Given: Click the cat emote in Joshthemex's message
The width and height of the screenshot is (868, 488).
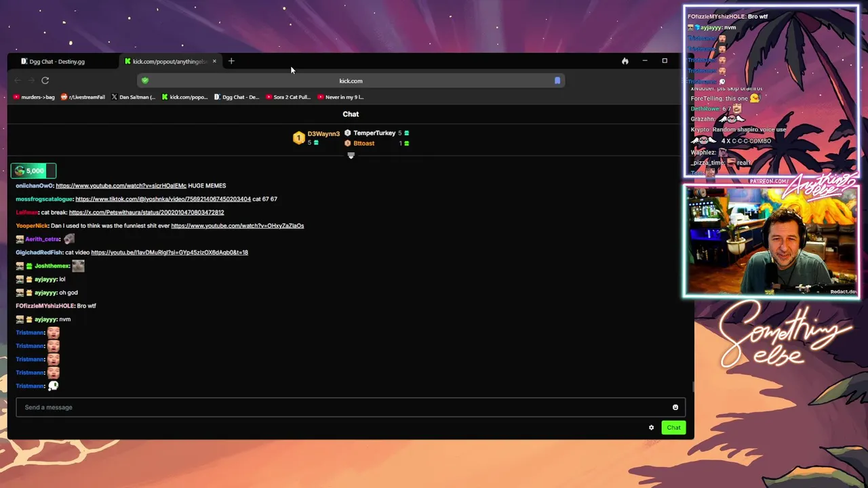Looking at the screenshot, I should coord(78,266).
